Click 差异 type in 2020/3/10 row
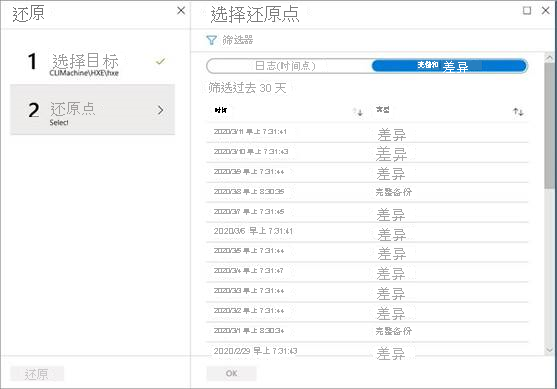The width and height of the screenshot is (557, 389). click(x=391, y=154)
